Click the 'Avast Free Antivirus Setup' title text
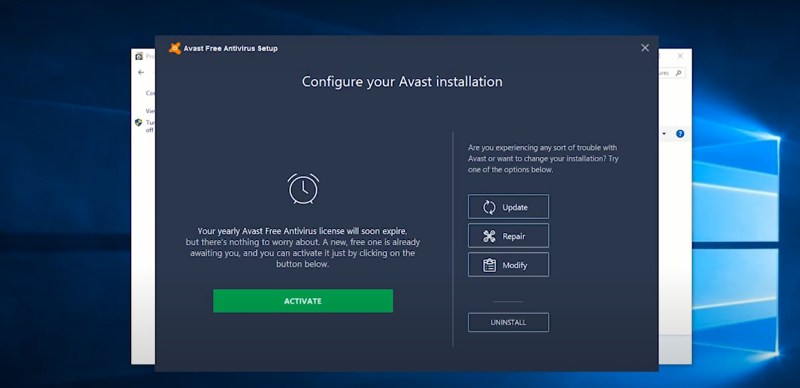 tap(231, 48)
